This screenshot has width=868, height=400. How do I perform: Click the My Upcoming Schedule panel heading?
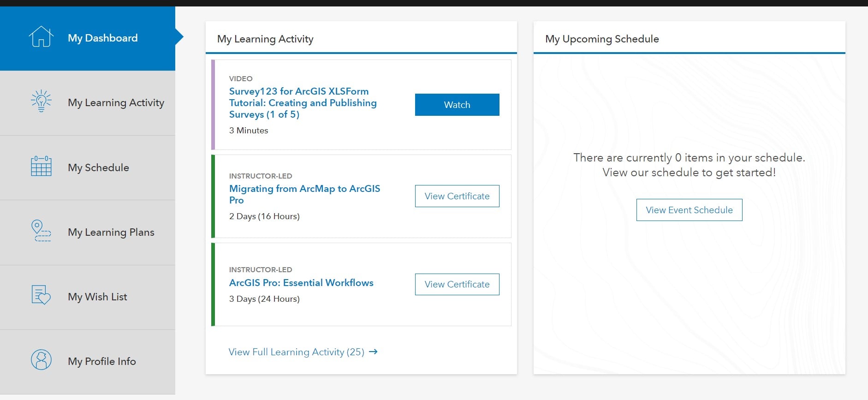(602, 39)
